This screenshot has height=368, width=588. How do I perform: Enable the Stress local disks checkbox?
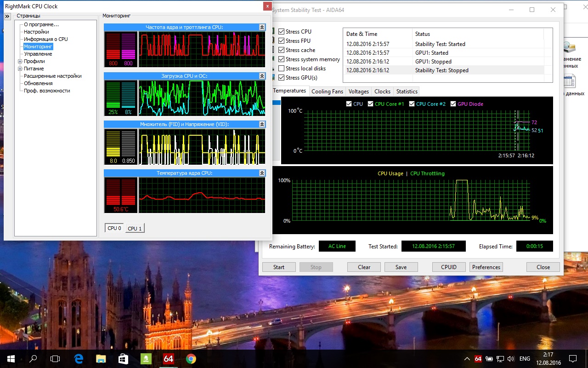tap(282, 69)
